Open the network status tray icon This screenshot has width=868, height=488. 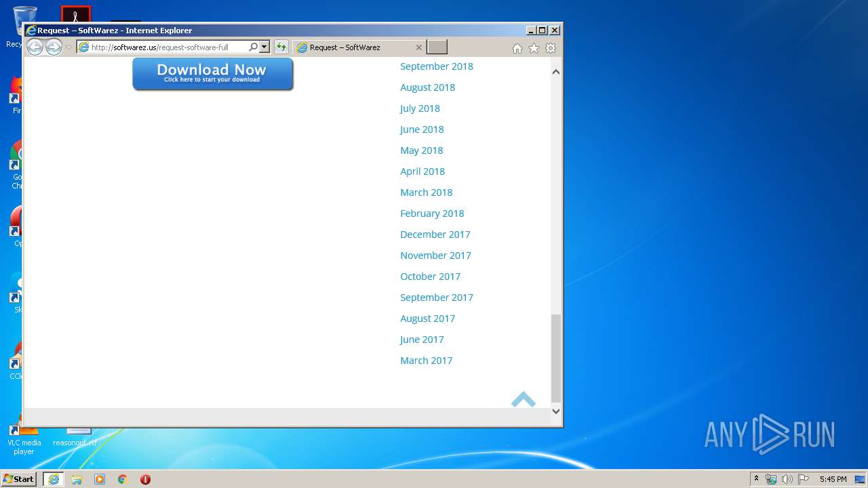771,479
